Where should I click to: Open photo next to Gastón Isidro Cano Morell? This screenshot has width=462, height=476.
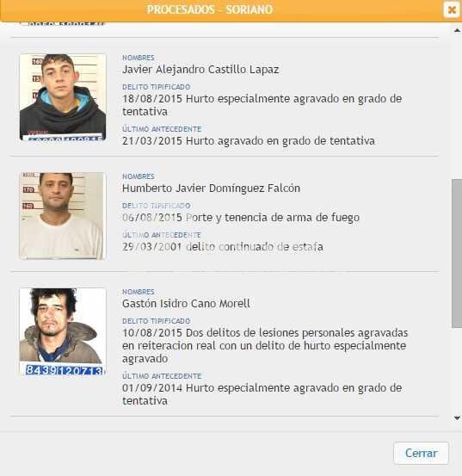pyautogui.click(x=63, y=331)
